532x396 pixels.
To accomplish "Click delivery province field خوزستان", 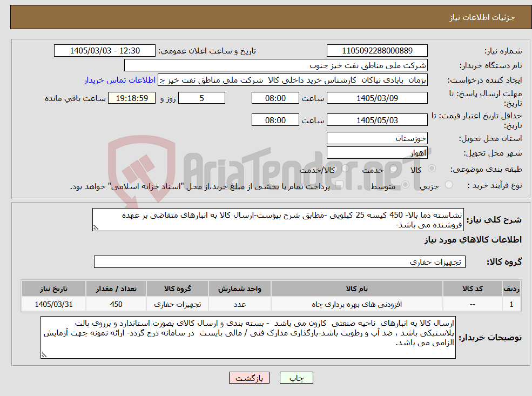I will click(x=377, y=138).
